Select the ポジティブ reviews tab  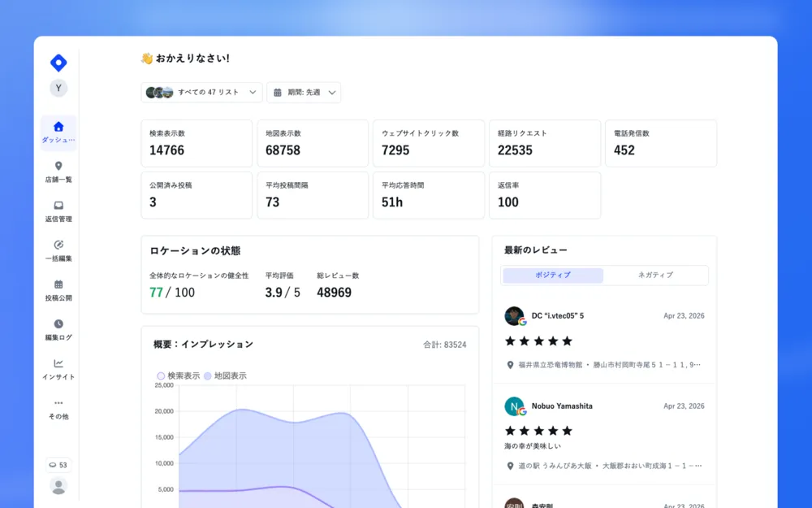pos(553,276)
